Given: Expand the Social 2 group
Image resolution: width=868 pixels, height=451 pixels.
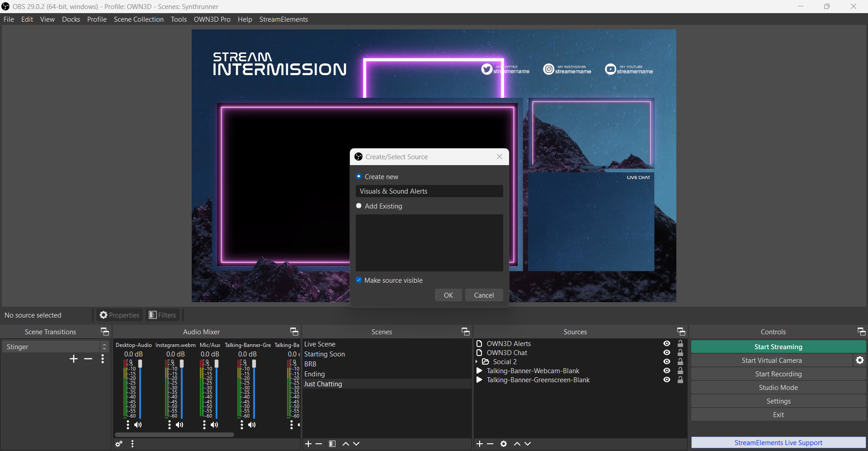Looking at the screenshot, I should click(477, 362).
